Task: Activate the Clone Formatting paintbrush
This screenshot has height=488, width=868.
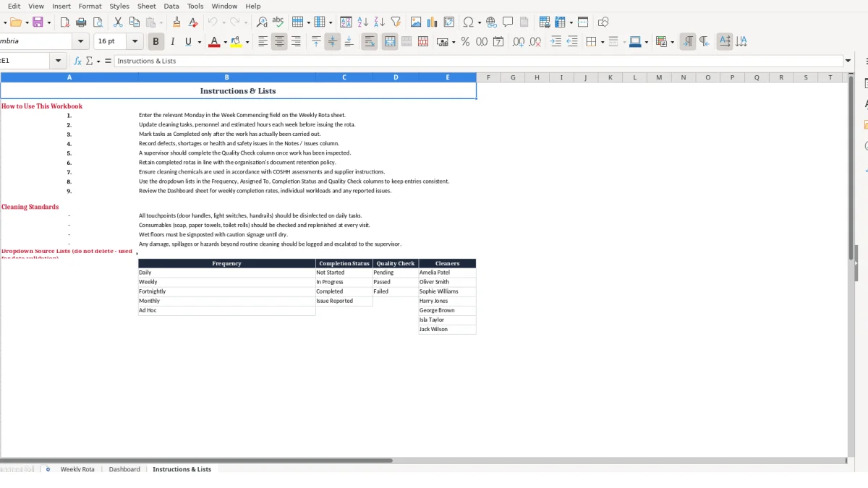Action: 176,22
